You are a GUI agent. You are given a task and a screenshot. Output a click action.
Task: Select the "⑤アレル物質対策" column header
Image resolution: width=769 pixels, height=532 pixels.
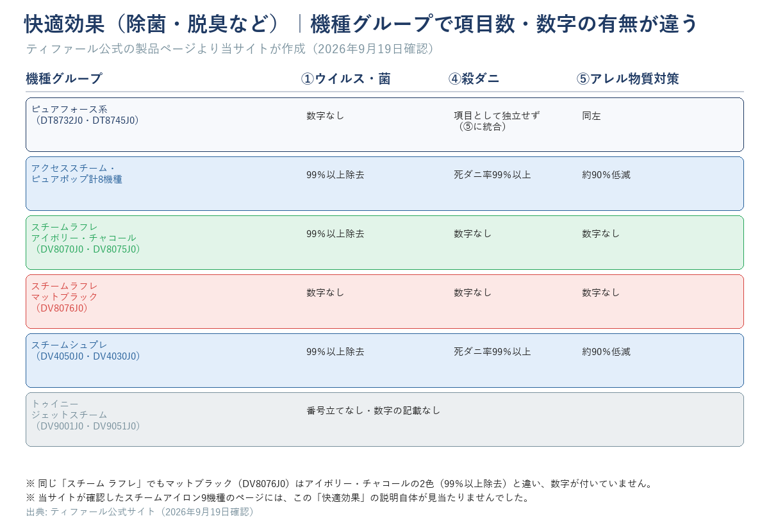coord(628,79)
